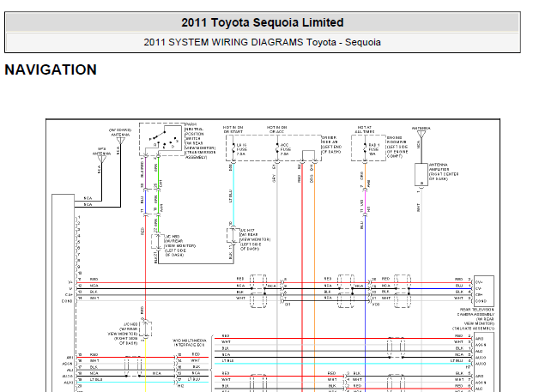The height and width of the screenshot is (392, 533).
Task: Click the '2011 SYSTEM WIRING DIAGRAMS Toyota - Sequoia' subtitle
Action: pos(262,43)
